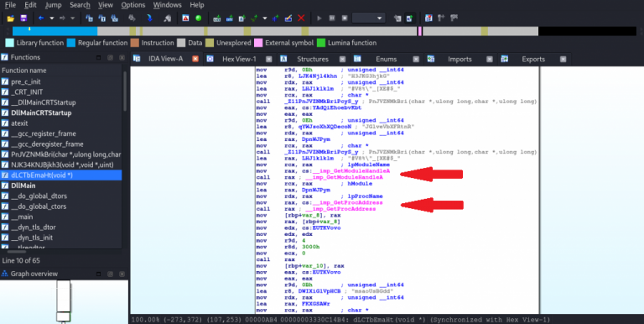Viewport: 644px width, 324px height.
Task: Click the save floppy disk icon
Action: point(23,18)
